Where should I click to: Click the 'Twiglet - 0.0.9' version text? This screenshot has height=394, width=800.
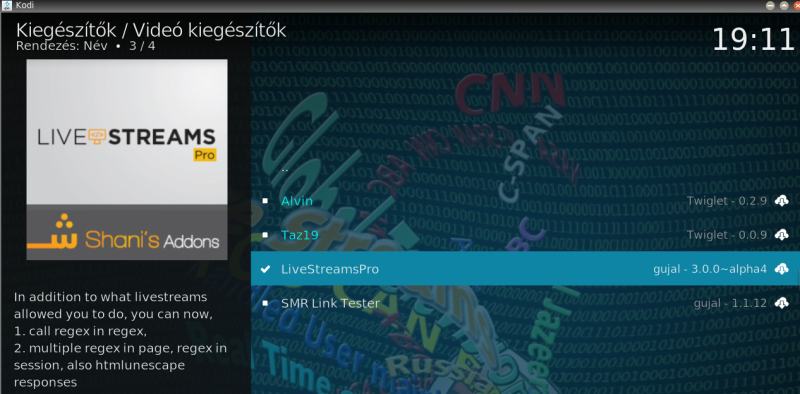(x=727, y=235)
